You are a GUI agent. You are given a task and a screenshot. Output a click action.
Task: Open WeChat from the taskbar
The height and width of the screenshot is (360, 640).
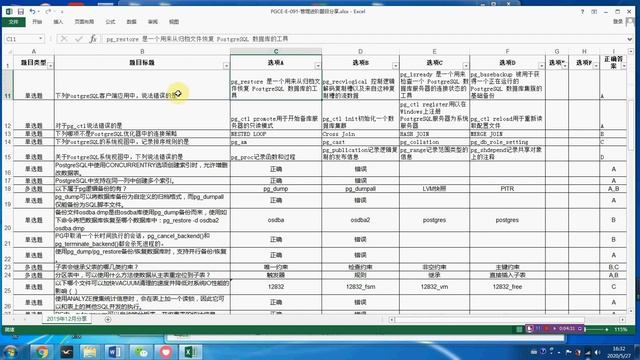click(x=141, y=351)
